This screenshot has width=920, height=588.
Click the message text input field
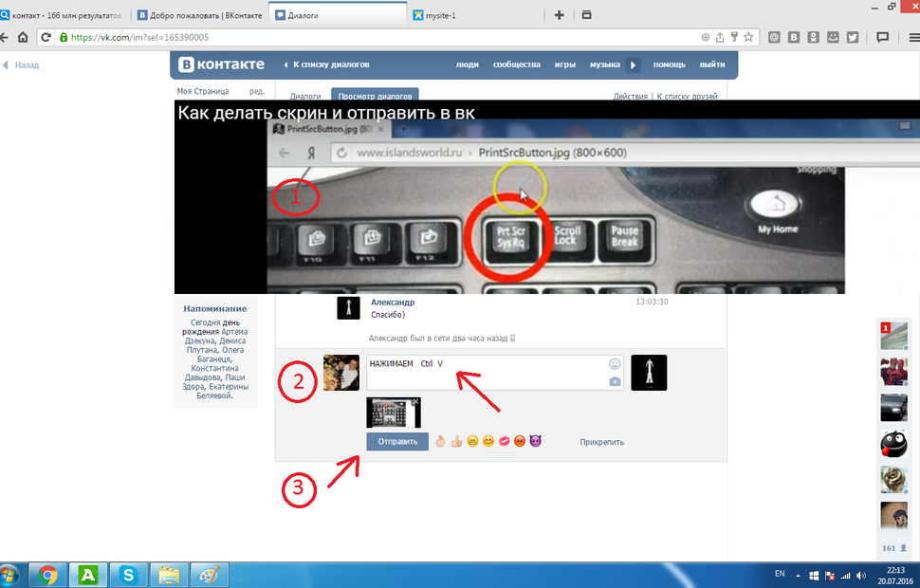pyautogui.click(x=494, y=373)
